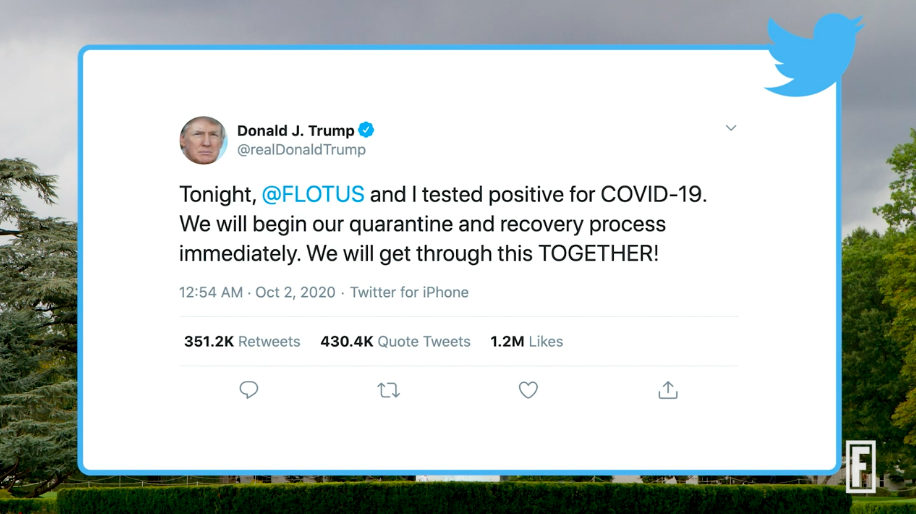This screenshot has height=514, width=916.
Task: Open the Donald J. Trump profile picture
Action: pyautogui.click(x=203, y=140)
